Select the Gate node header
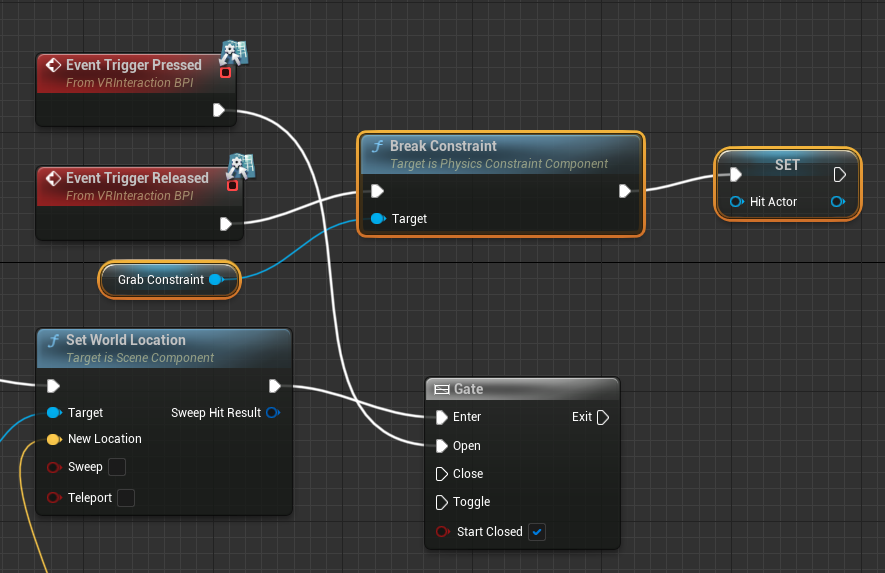This screenshot has width=885, height=573. pyautogui.click(x=523, y=389)
